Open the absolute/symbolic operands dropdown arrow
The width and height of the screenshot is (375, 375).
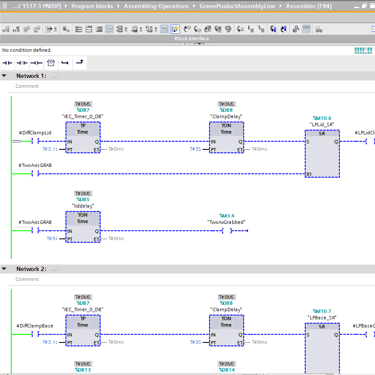coord(126,29)
